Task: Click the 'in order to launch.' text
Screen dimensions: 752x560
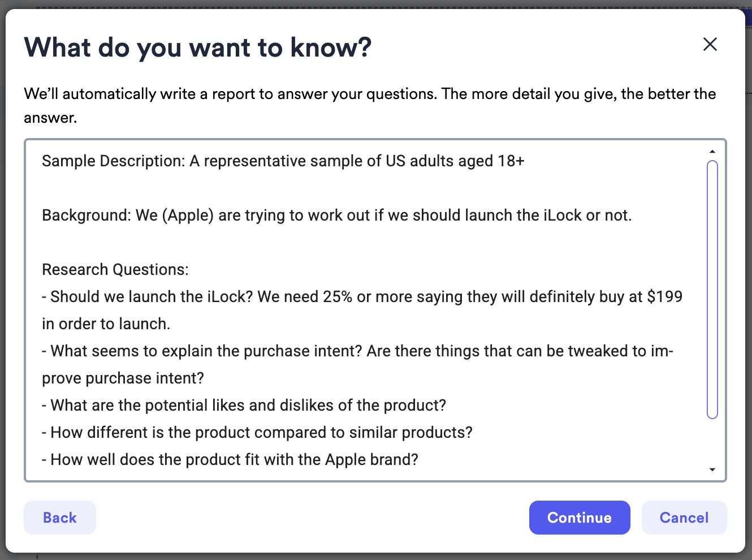Action: [x=106, y=324]
